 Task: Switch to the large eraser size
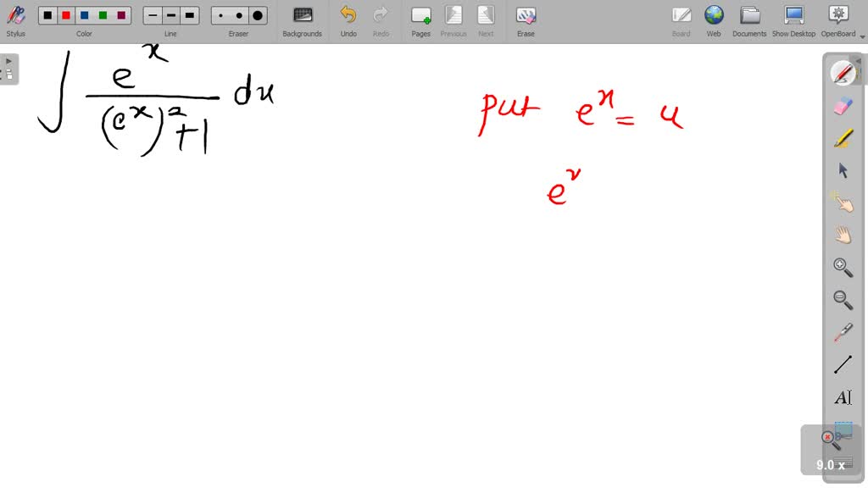[256, 14]
